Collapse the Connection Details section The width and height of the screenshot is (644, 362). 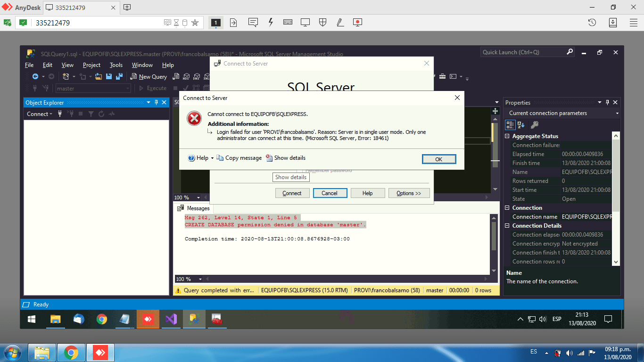508,226
